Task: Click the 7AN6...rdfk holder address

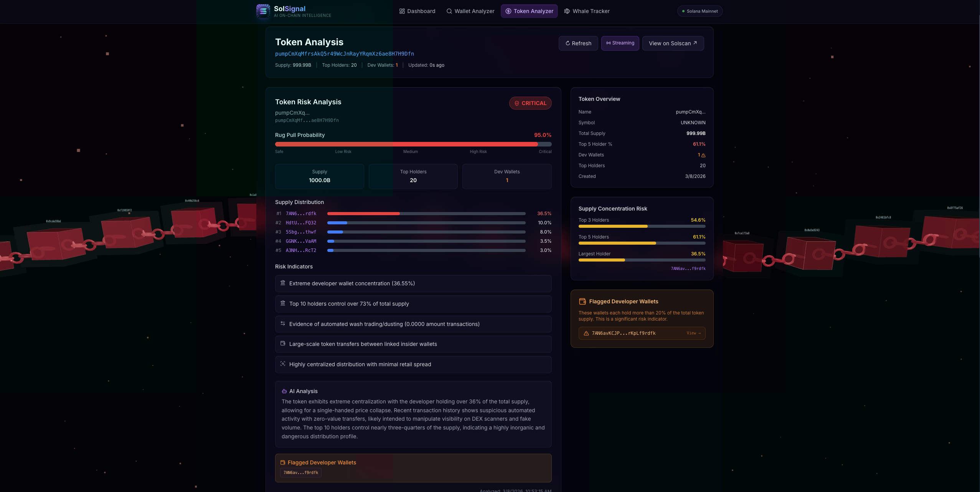Action: (x=301, y=214)
